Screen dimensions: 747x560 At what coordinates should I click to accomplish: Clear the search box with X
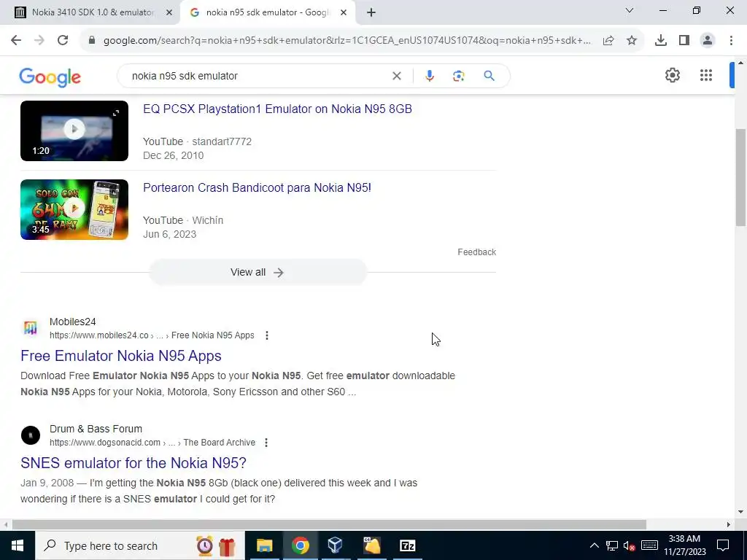pyautogui.click(x=396, y=76)
